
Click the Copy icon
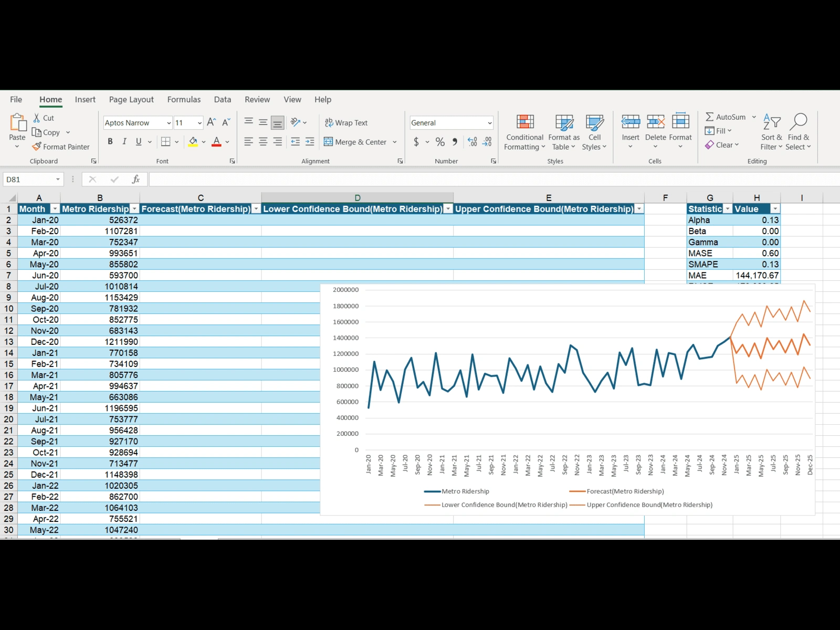pos(37,132)
